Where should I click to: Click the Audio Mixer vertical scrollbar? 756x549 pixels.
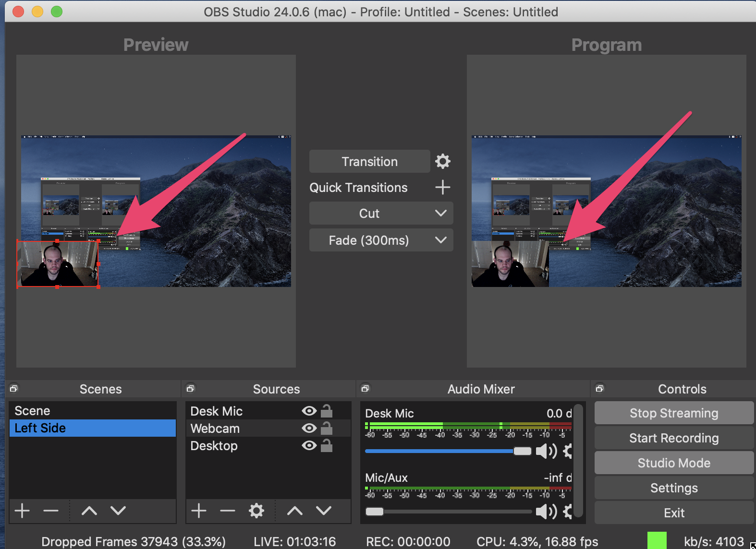coord(579,461)
